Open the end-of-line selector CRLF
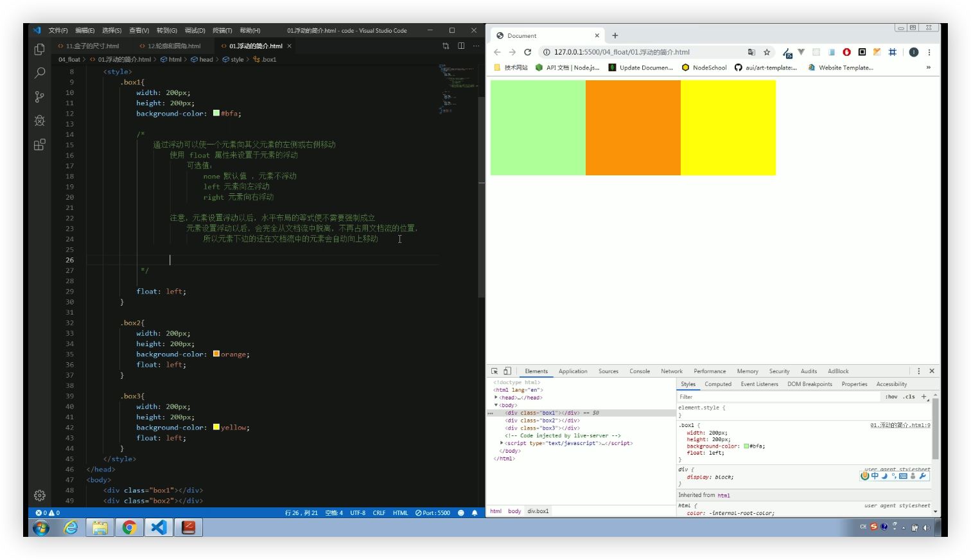Viewport: 971px width, 560px height. (379, 512)
